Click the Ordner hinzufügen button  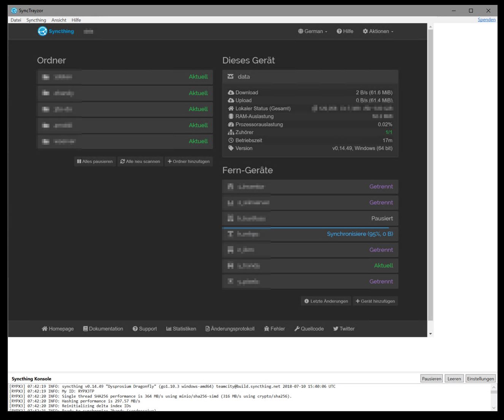tap(189, 161)
